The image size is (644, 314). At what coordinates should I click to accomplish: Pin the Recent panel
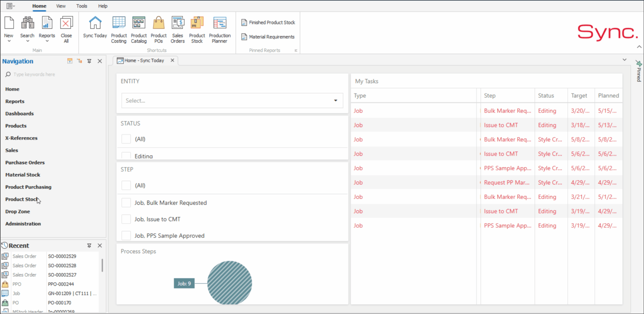click(89, 245)
